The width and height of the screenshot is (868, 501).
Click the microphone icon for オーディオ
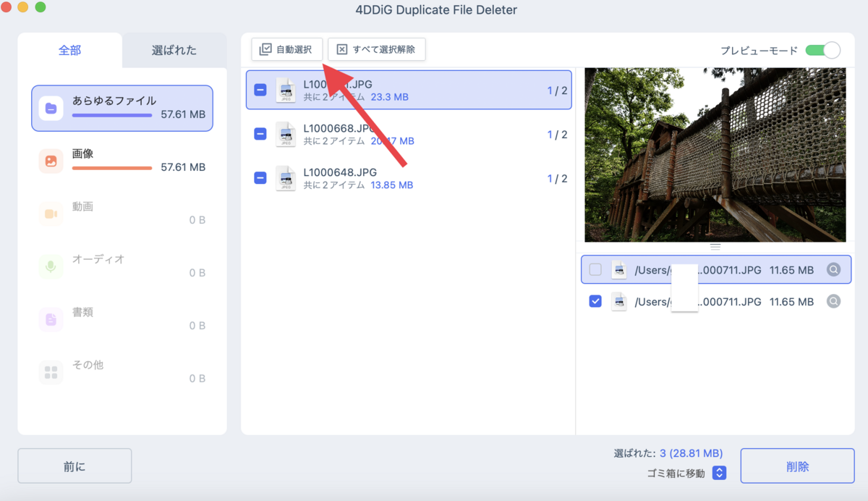tap(51, 266)
